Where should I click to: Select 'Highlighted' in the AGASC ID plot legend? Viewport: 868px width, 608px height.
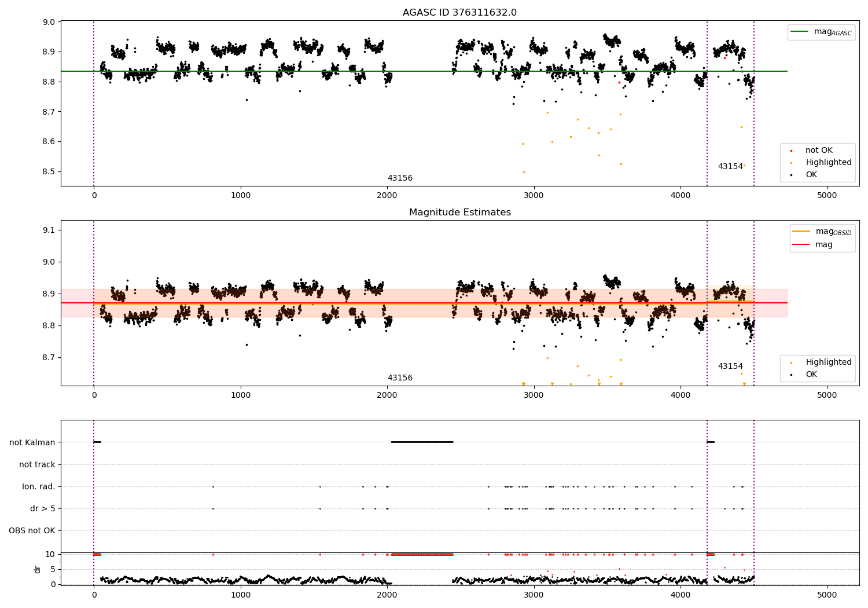pyautogui.click(x=829, y=163)
